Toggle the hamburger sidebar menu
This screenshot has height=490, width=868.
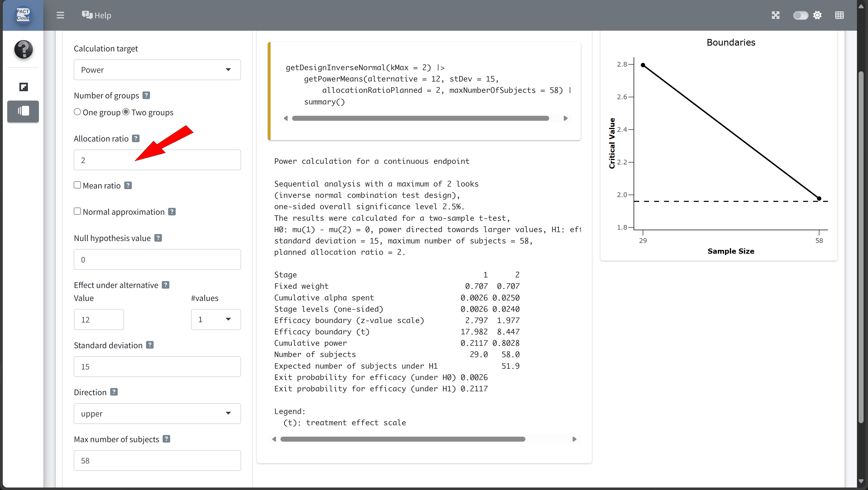pos(60,15)
